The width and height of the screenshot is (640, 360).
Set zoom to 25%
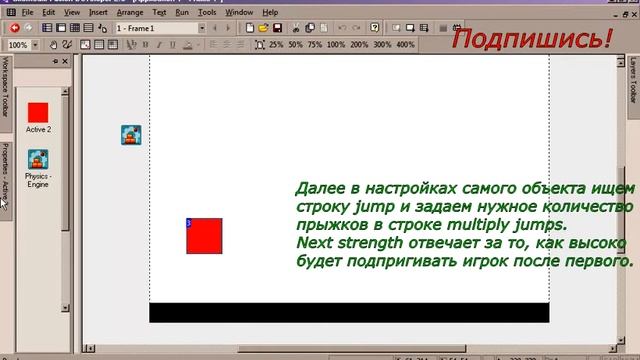pyautogui.click(x=276, y=44)
